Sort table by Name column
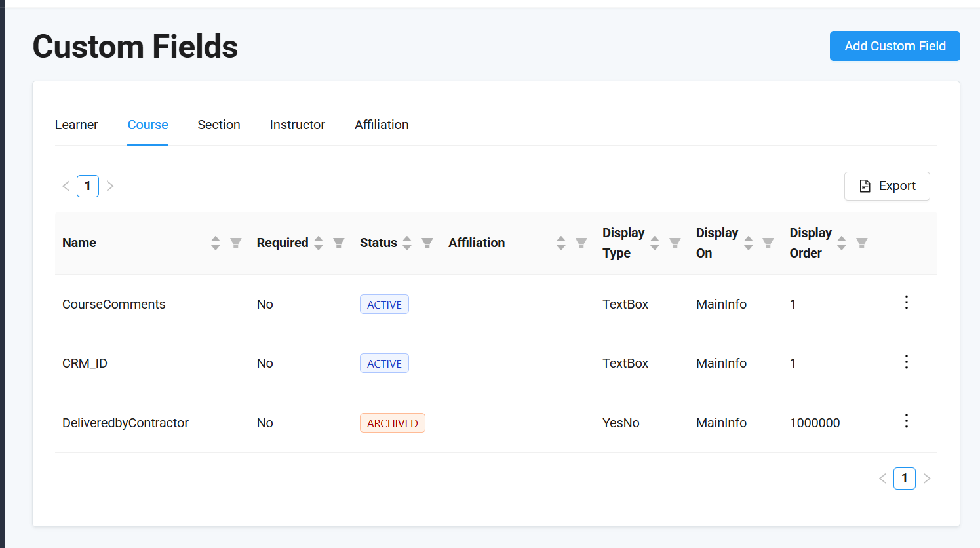This screenshot has width=980, height=548. point(215,243)
